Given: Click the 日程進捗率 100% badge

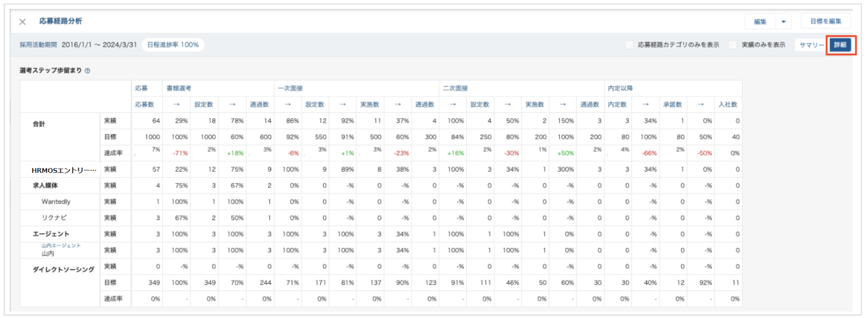Looking at the screenshot, I should [173, 45].
